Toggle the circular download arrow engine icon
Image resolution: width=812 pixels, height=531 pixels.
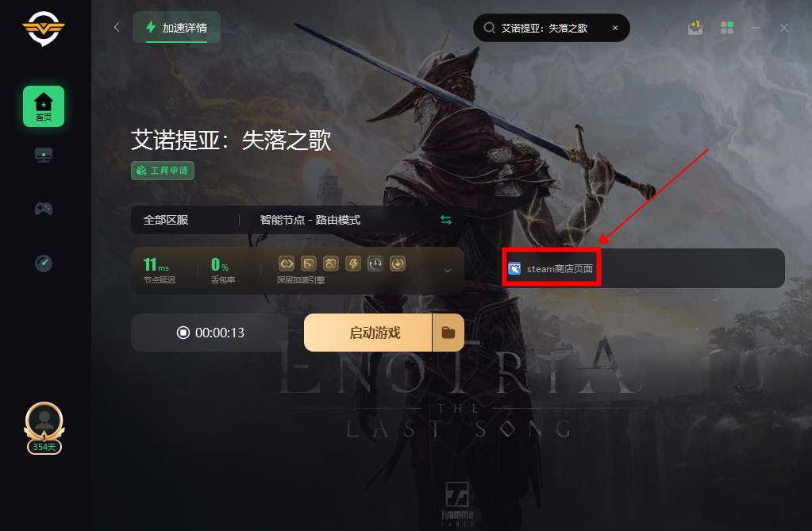point(398,264)
